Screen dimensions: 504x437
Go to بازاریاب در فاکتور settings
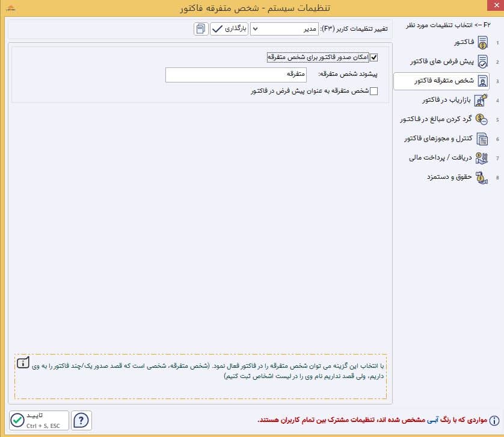[446, 100]
